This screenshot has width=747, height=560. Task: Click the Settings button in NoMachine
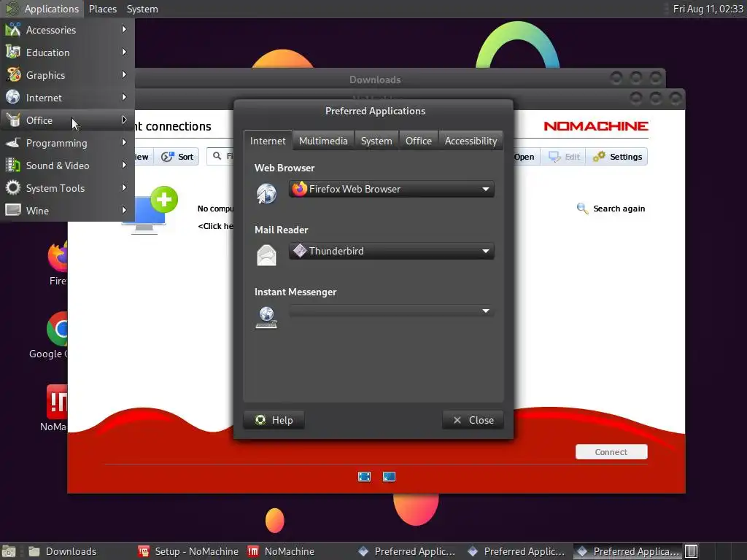coord(617,157)
